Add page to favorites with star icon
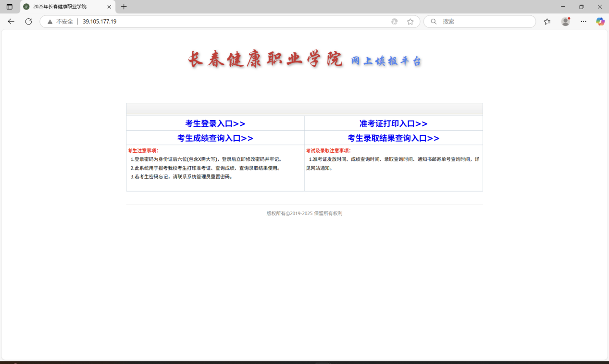This screenshot has width=609, height=364. pos(410,22)
